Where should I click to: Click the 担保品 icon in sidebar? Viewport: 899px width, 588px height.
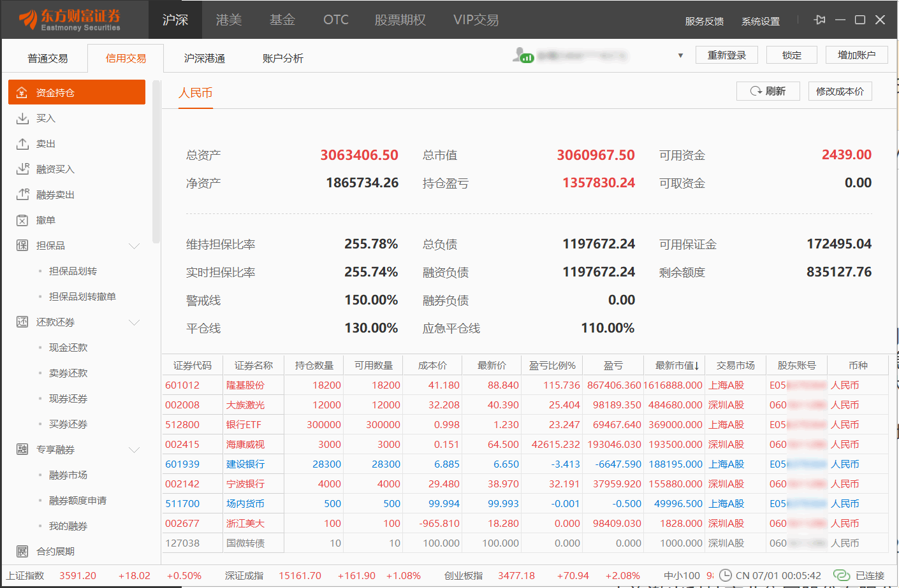(22, 245)
